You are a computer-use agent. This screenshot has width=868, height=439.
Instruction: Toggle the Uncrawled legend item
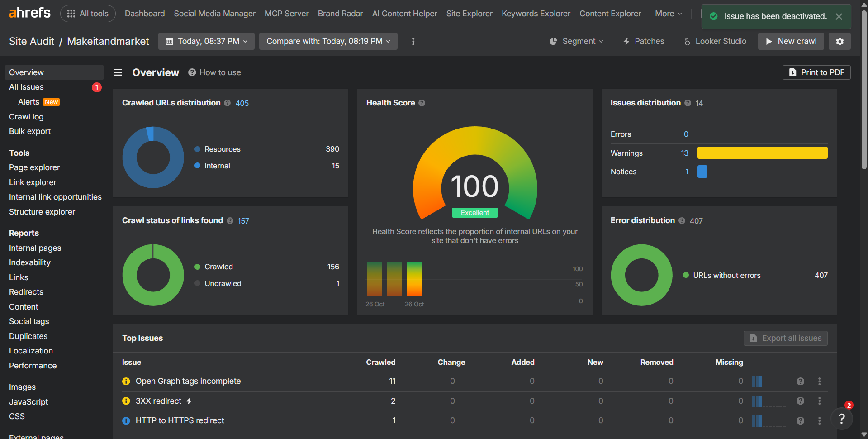pos(223,284)
